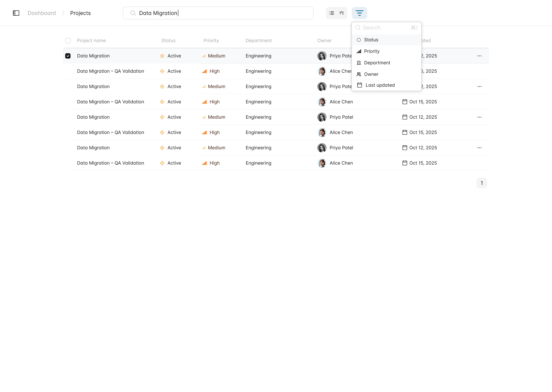The image size is (552, 392).
Task: Open the checked Data Migration row's three-dot menu
Action: (x=479, y=56)
